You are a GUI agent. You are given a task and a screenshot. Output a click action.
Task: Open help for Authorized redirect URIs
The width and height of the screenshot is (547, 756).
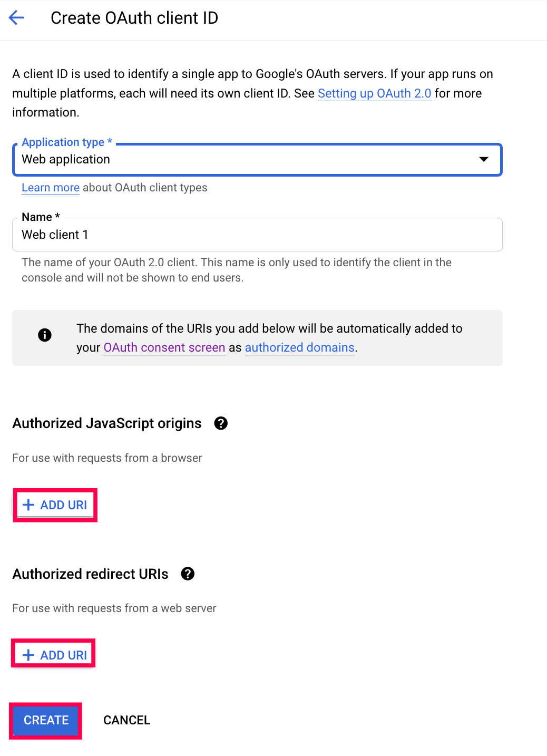pos(188,574)
